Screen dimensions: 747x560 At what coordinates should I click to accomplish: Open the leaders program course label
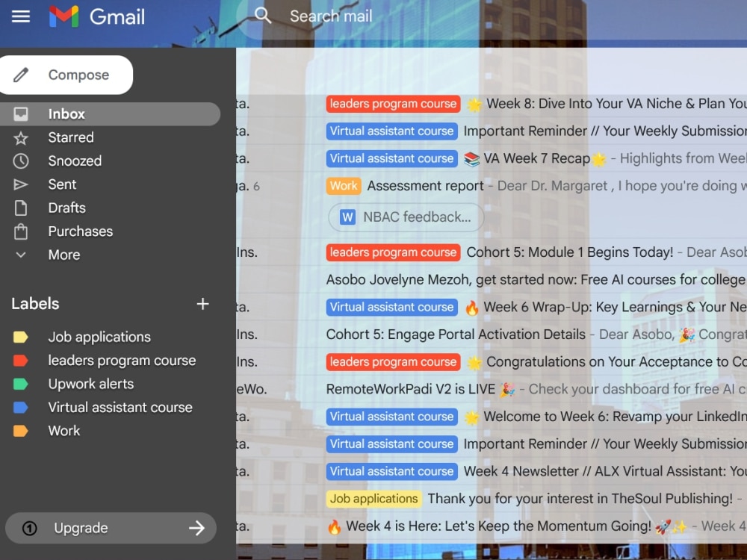[110, 361]
